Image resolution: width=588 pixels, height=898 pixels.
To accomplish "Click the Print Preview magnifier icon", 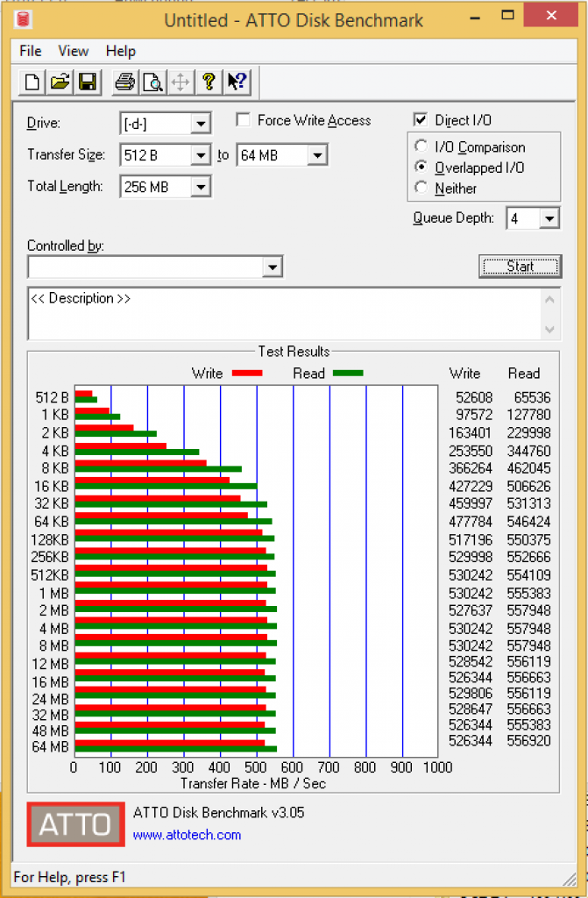I will click(x=152, y=82).
